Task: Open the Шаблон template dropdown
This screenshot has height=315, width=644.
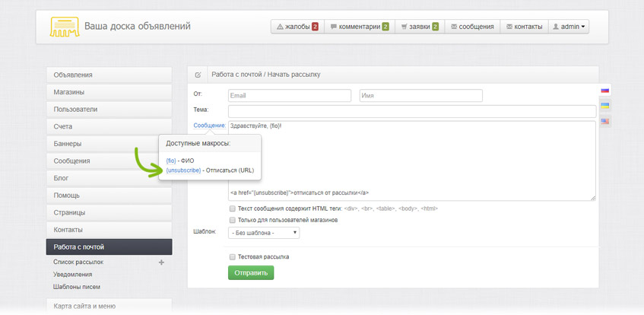Action: [x=264, y=233]
